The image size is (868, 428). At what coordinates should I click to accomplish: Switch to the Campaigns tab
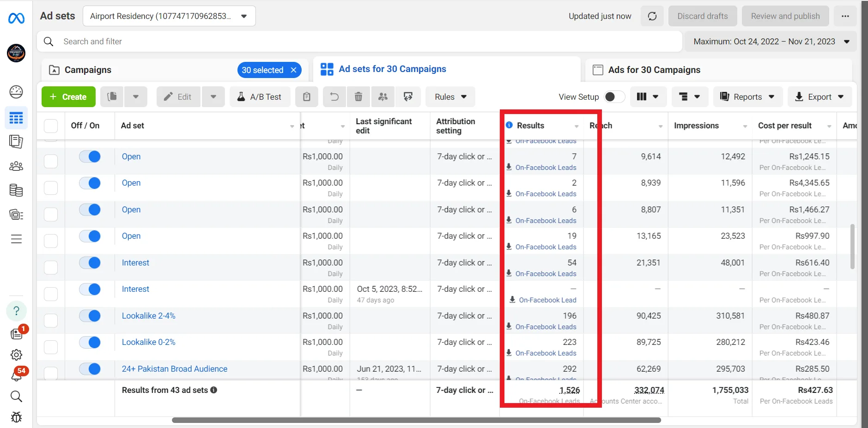click(x=88, y=70)
